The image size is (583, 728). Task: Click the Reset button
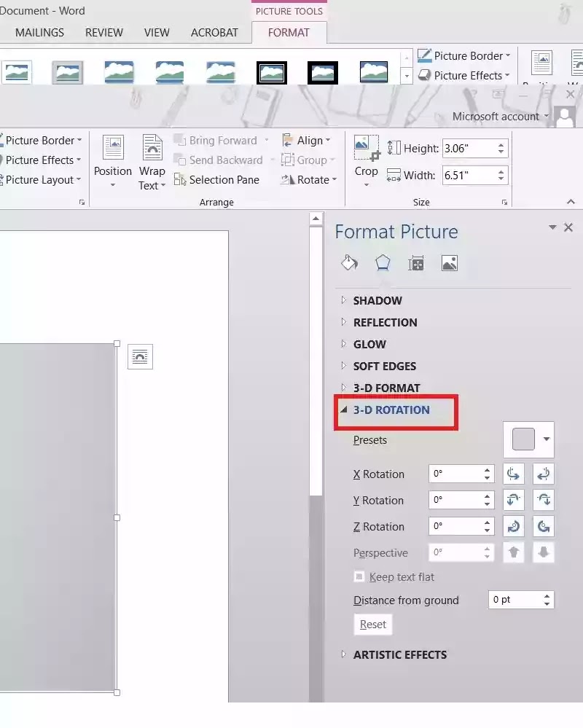click(372, 625)
